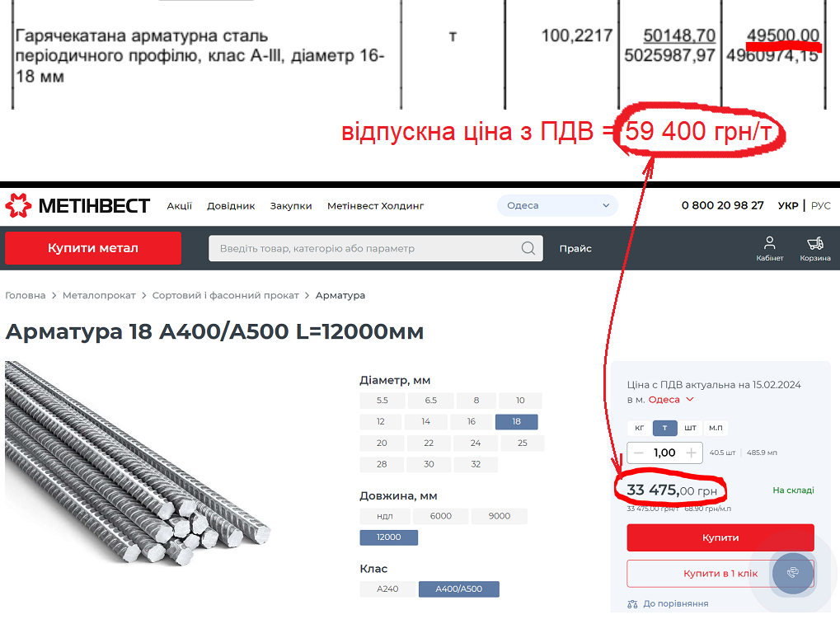Select length 6000 option

(440, 516)
